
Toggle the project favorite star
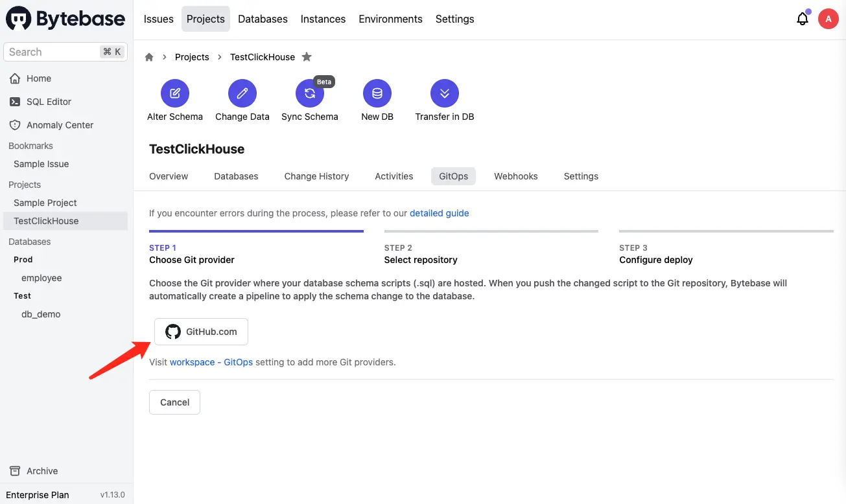tap(307, 57)
